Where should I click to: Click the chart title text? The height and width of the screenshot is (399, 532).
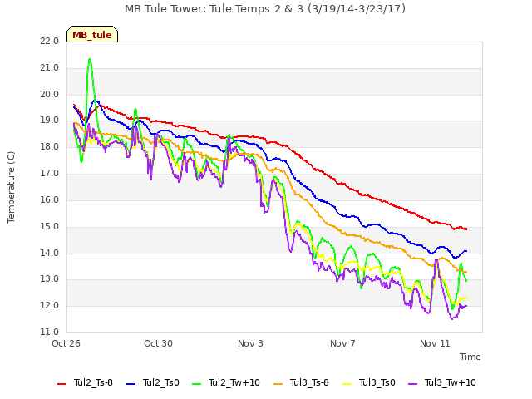click(265, 8)
